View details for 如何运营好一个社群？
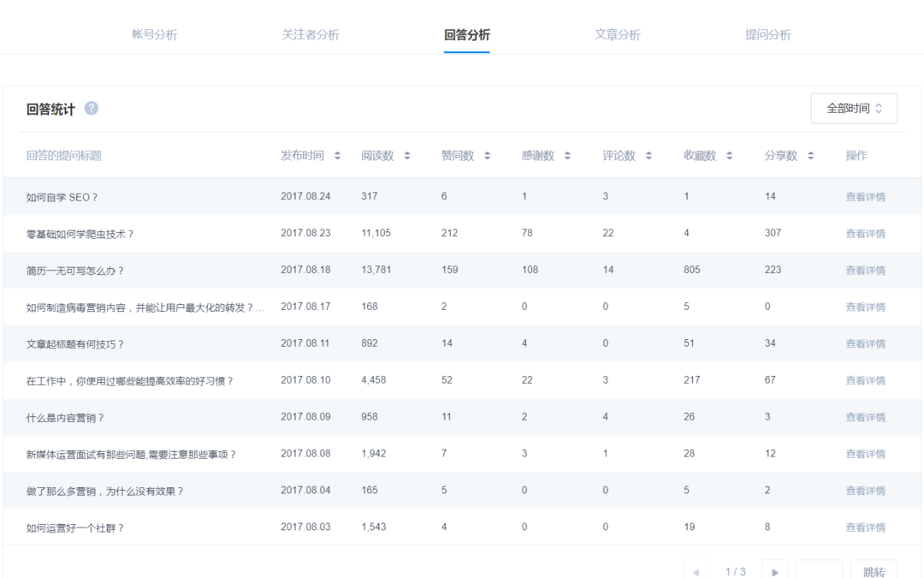 tap(866, 527)
